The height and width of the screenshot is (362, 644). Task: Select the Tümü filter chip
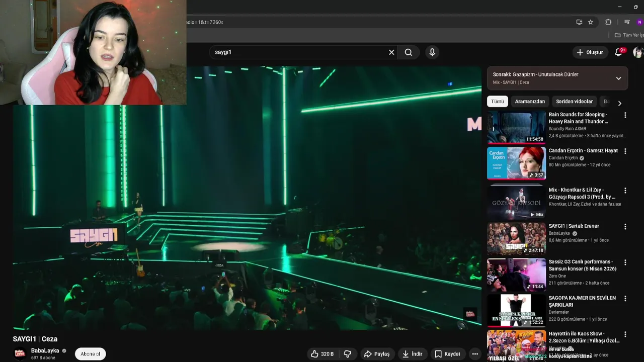(x=498, y=102)
